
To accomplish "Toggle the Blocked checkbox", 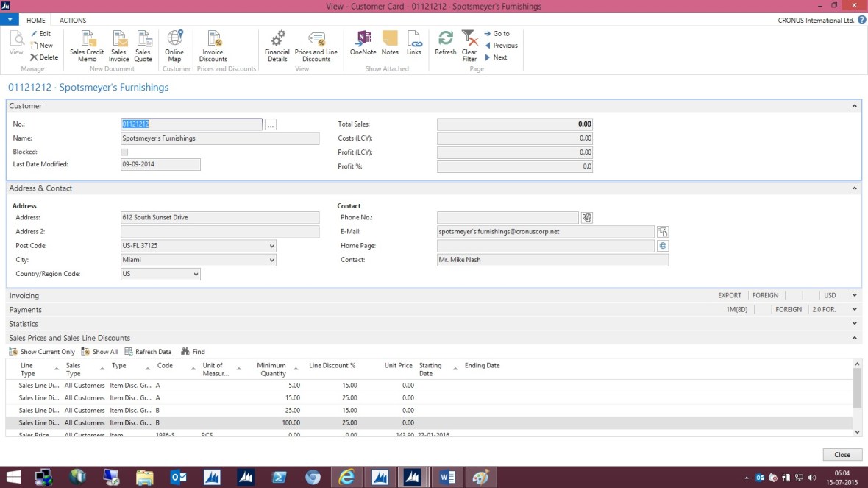I will 124,150.
